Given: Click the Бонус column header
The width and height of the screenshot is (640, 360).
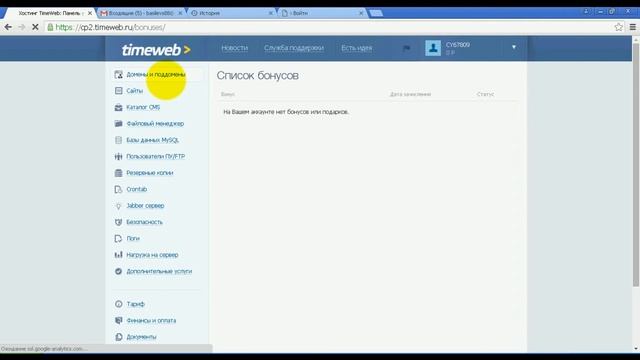Looking at the screenshot, I should pyautogui.click(x=228, y=94).
